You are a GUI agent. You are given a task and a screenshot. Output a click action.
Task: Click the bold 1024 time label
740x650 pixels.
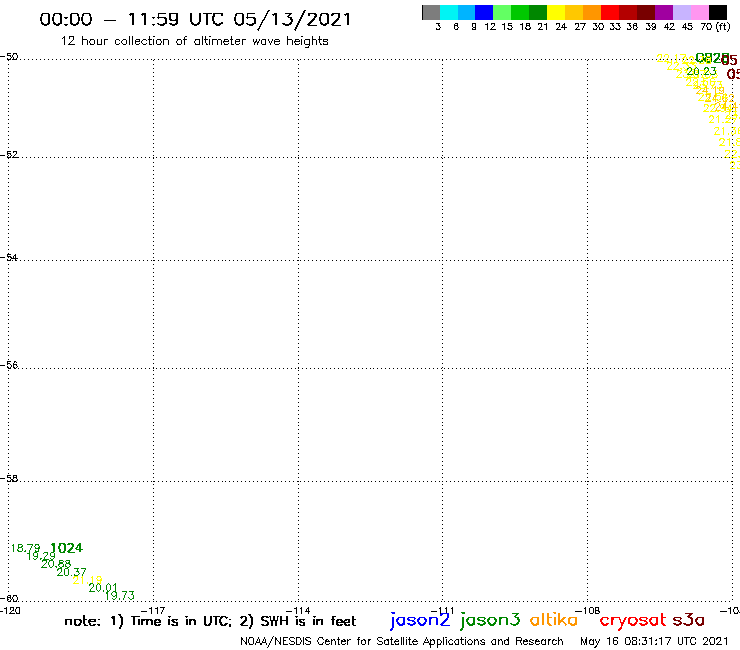[x=66, y=548]
